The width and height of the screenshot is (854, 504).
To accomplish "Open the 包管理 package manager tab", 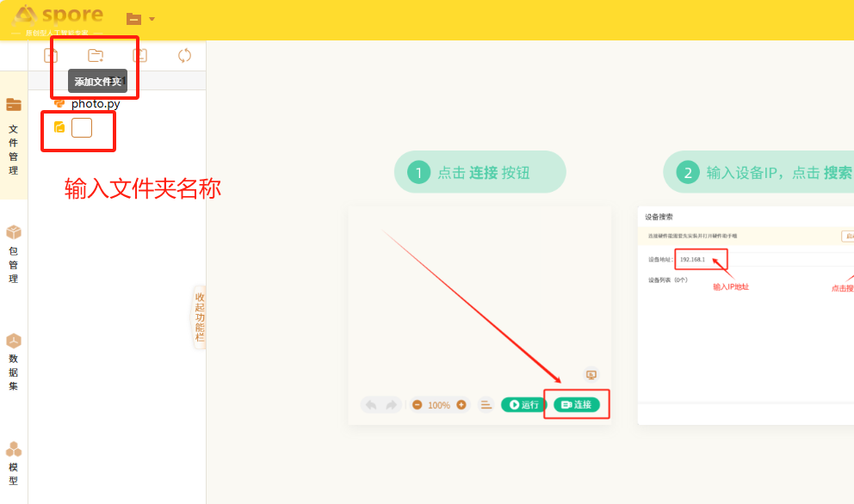I will tap(14, 254).
